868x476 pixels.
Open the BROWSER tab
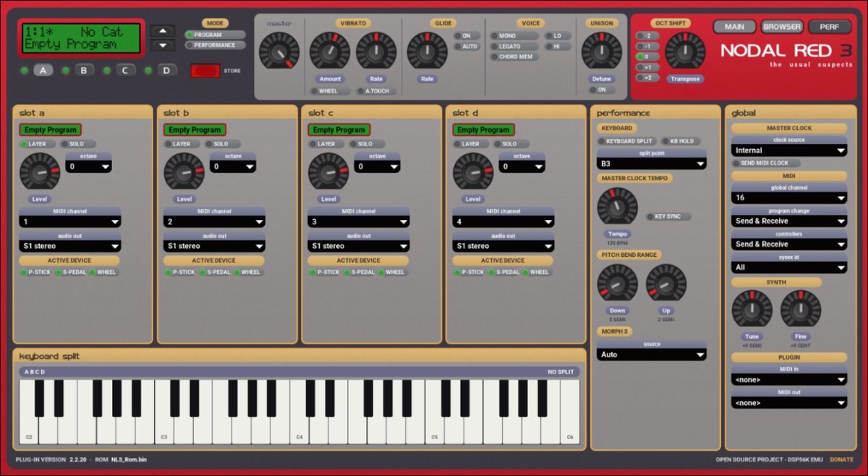pos(782,27)
